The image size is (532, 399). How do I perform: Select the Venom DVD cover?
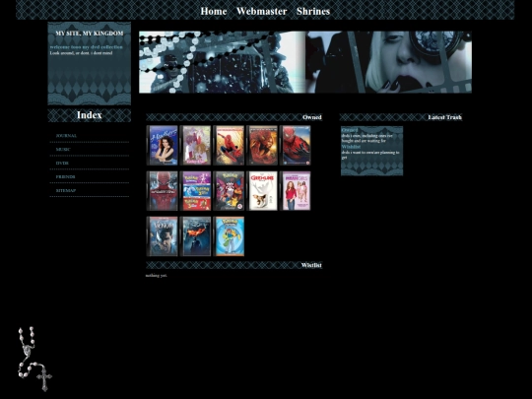click(163, 236)
